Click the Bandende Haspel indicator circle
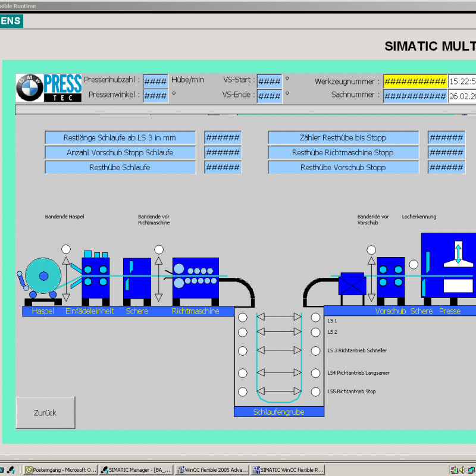476x476 pixels. click(x=66, y=249)
